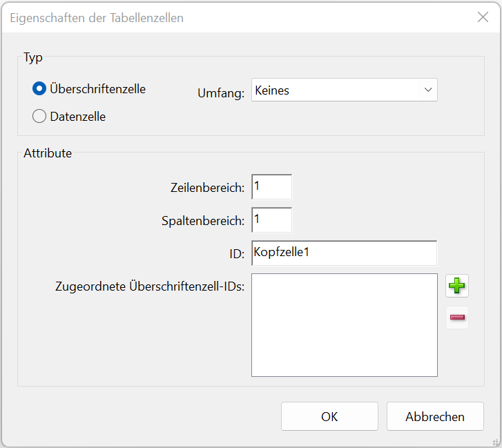Click the Keines value in the Umfang field
This screenshot has width=502, height=448.
(x=272, y=90)
